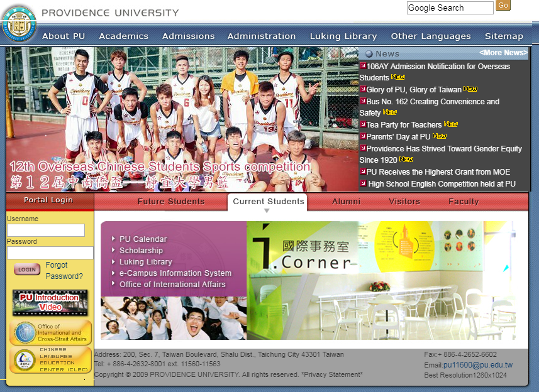Viewport: 539px width, 392px height.
Task: Click the red arrow icon beside Parents' Day news
Action: (x=363, y=136)
